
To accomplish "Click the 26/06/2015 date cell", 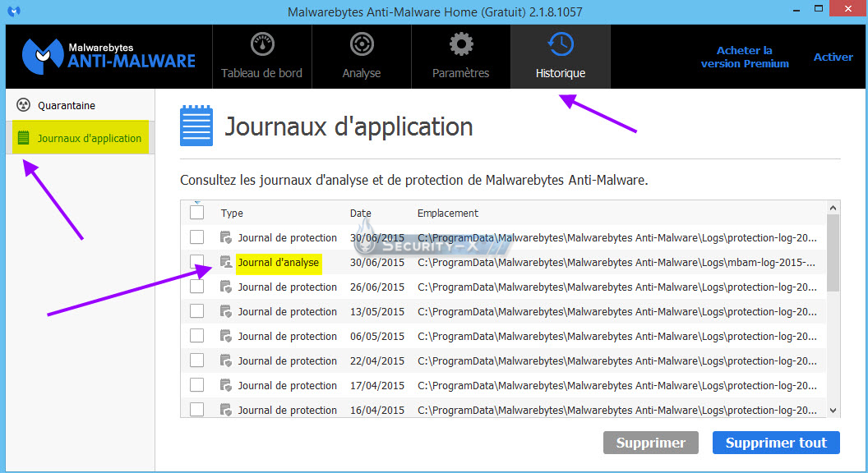I will 377,287.
